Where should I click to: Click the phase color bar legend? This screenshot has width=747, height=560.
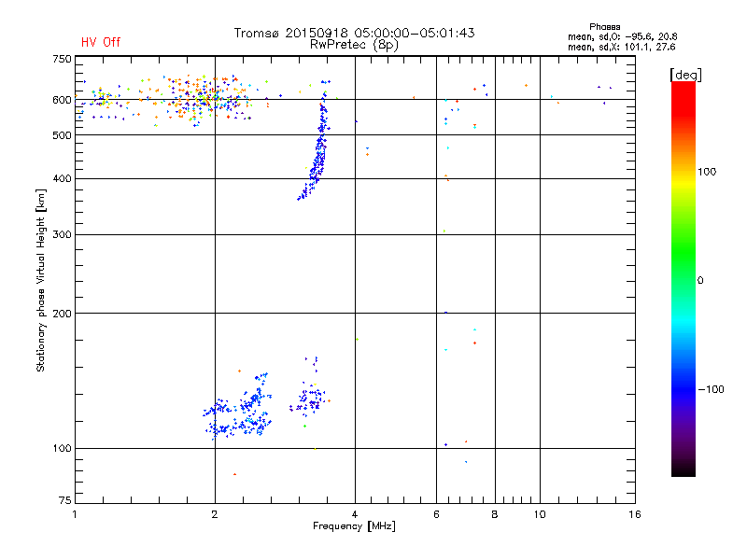pos(684,278)
